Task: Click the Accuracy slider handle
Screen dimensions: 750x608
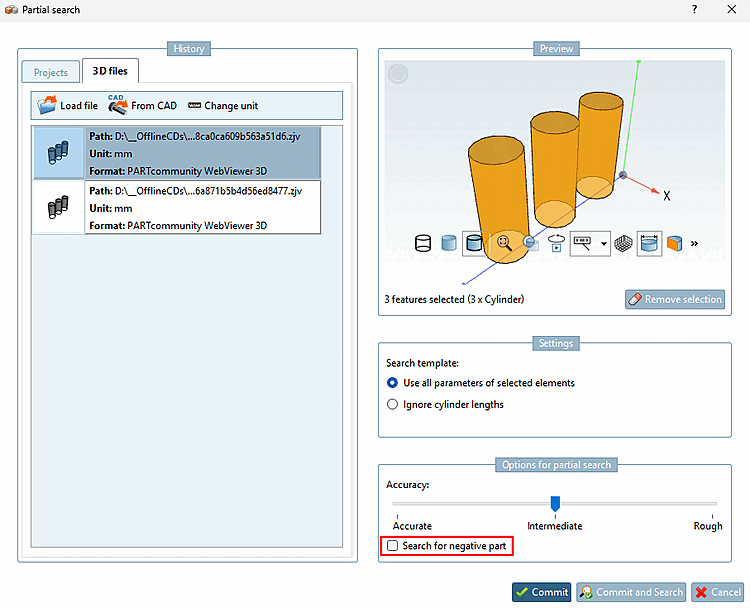Action: tap(555, 503)
